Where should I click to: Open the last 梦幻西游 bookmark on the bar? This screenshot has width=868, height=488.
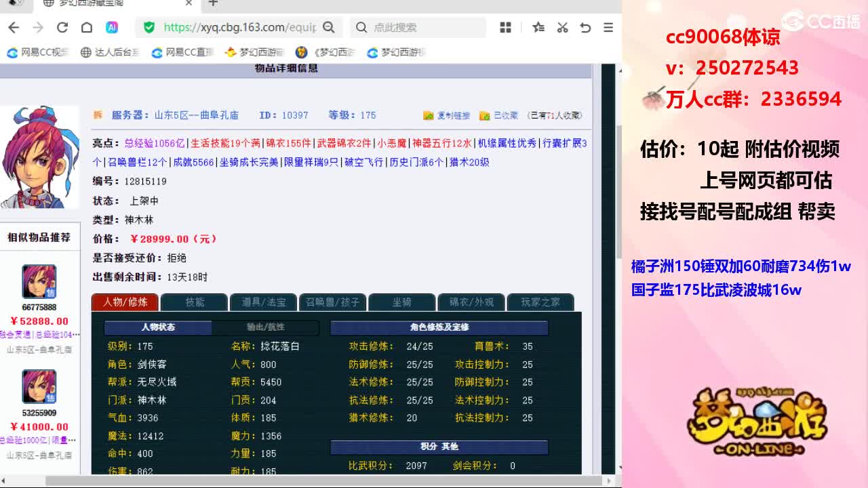[396, 52]
